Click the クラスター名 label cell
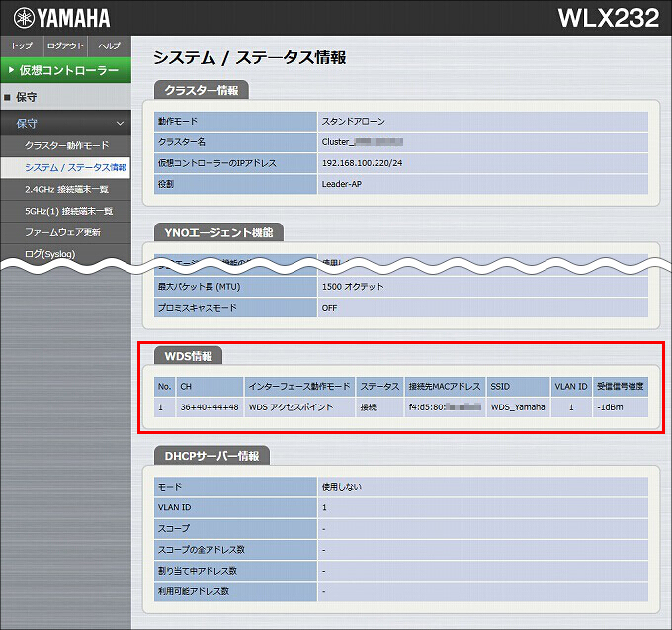The height and width of the screenshot is (630, 672). click(235, 142)
